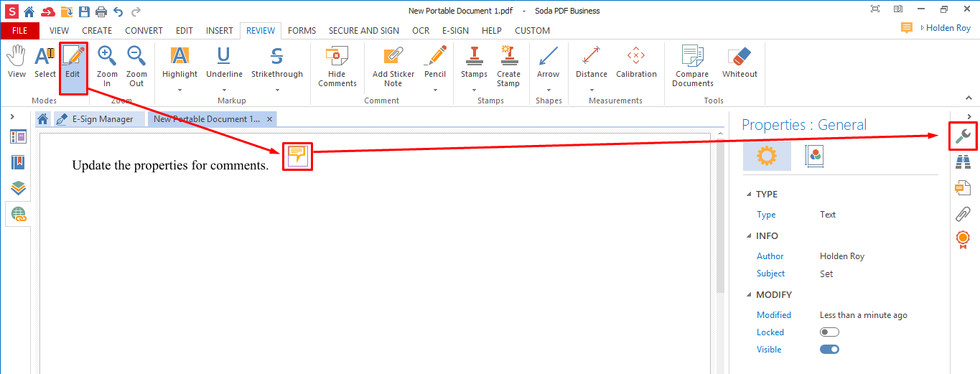
Task: Close the New Portable Document tab
Action: click(x=269, y=119)
